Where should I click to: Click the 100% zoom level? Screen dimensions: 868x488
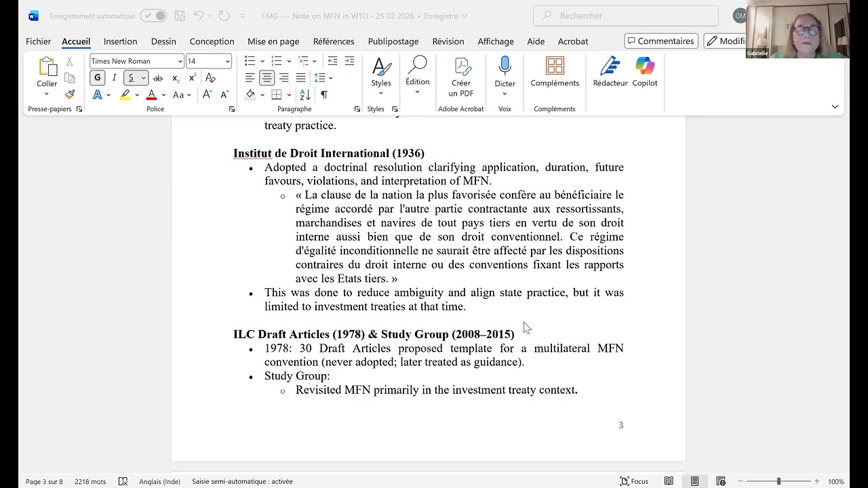[x=835, y=481]
